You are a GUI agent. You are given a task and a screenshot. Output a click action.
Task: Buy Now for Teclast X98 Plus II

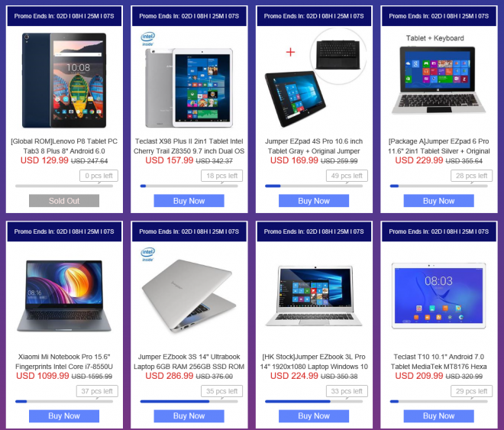click(189, 201)
